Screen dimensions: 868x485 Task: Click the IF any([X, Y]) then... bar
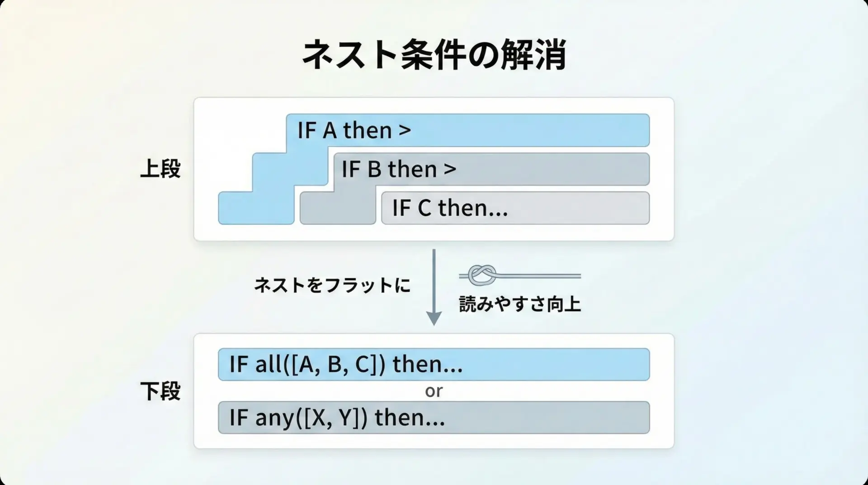(x=542, y=417)
